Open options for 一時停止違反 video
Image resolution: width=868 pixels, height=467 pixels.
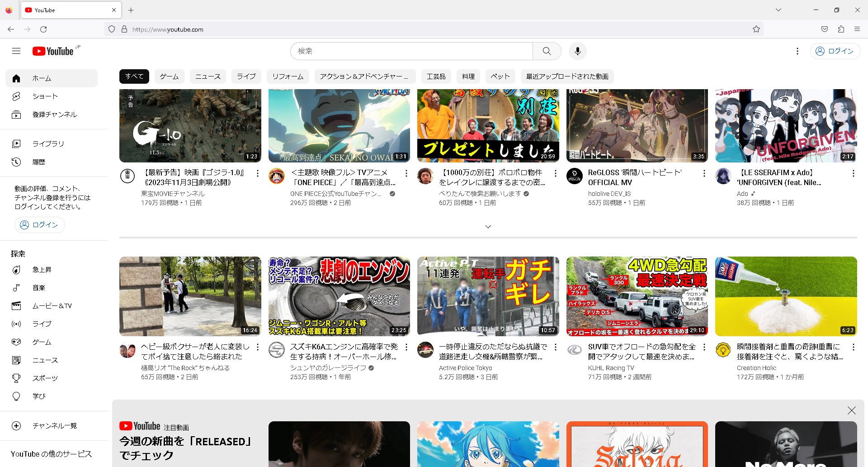(556, 347)
